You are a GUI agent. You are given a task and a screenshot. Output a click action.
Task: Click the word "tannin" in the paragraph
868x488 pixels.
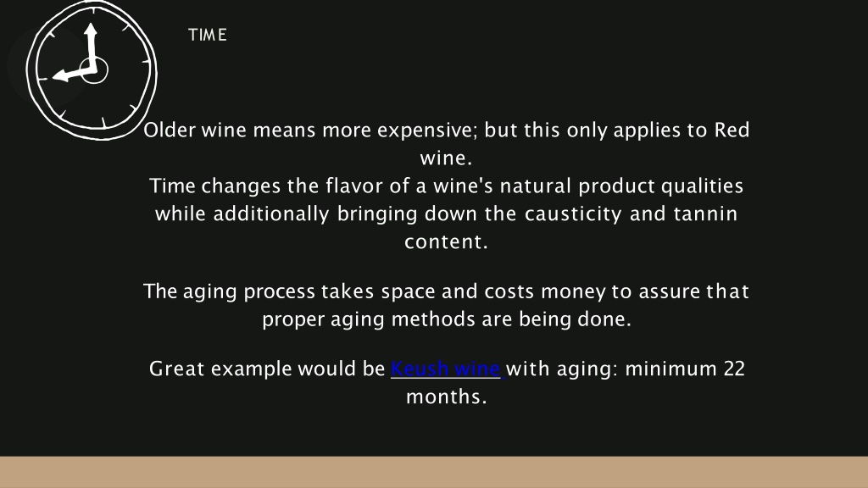pyautogui.click(x=705, y=213)
